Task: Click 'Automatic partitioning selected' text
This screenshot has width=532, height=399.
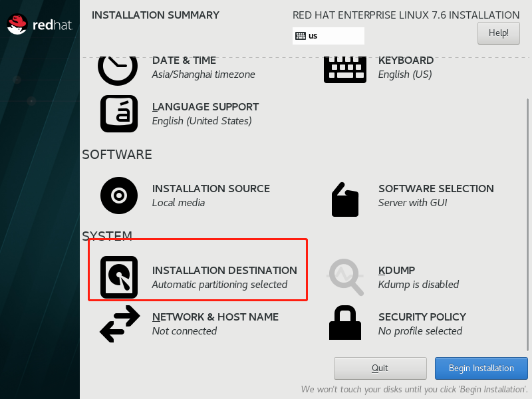Action: 219,285
